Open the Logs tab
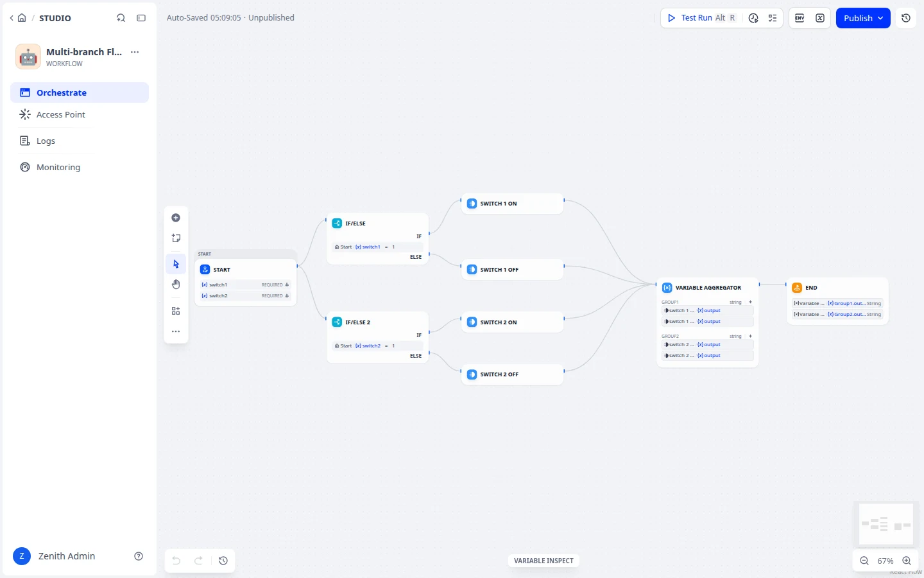Viewport: 924px width, 578px height. point(80,141)
